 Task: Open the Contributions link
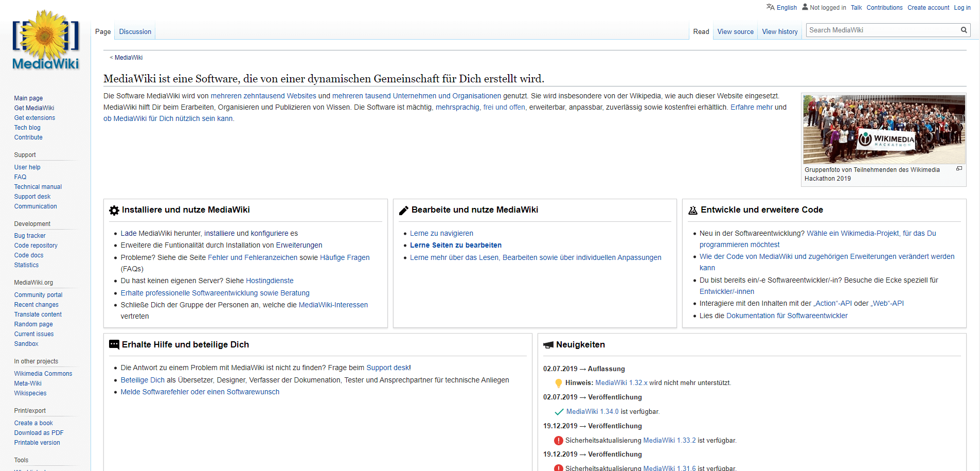pos(884,8)
